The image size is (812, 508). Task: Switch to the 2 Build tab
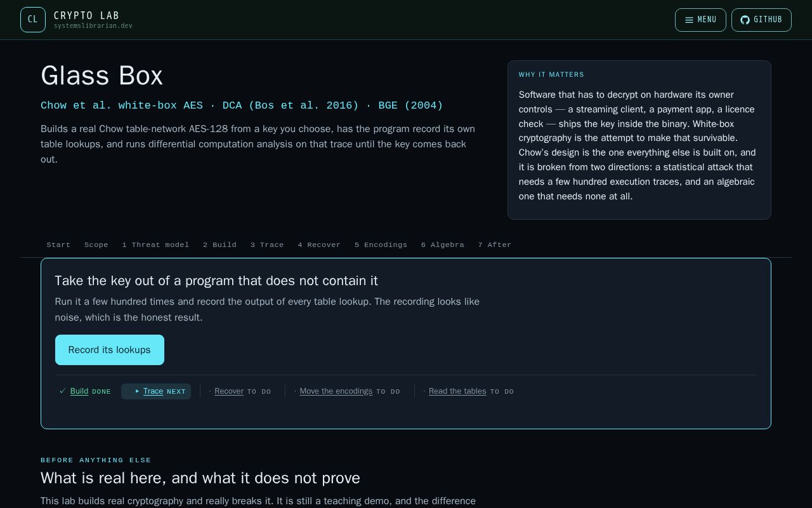click(x=219, y=244)
